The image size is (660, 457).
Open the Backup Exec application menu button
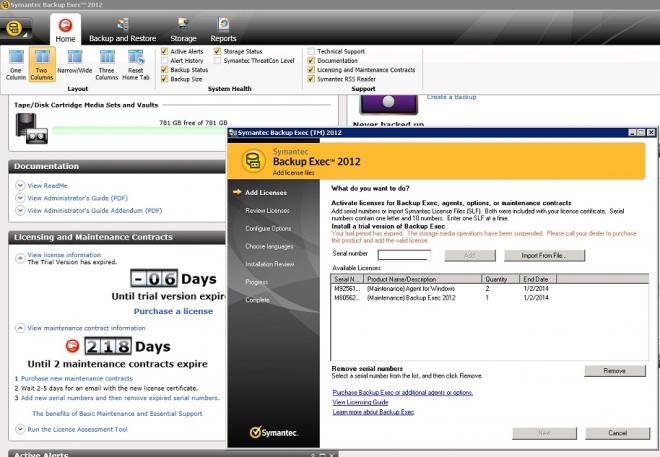point(15,29)
